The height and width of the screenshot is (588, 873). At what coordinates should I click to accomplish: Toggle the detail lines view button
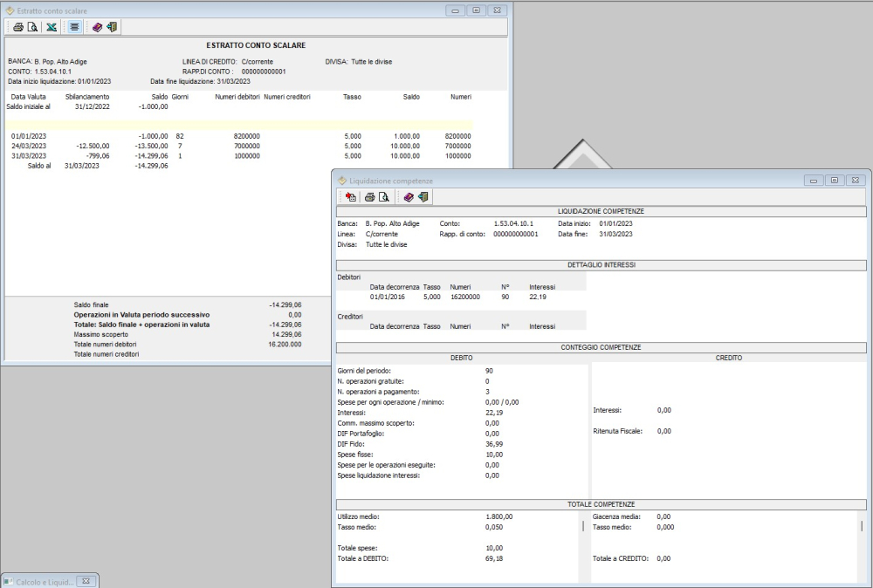pos(75,27)
